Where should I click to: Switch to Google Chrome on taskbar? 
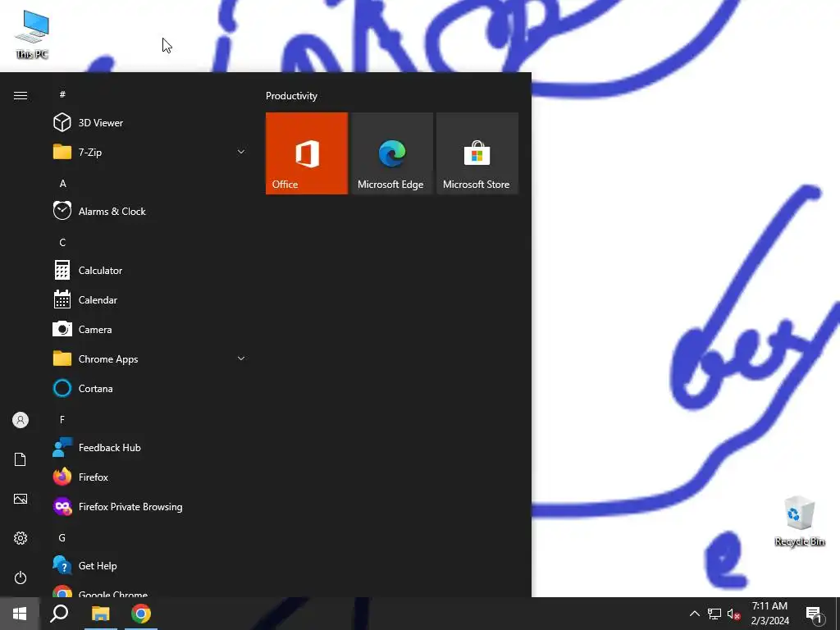pos(141,614)
